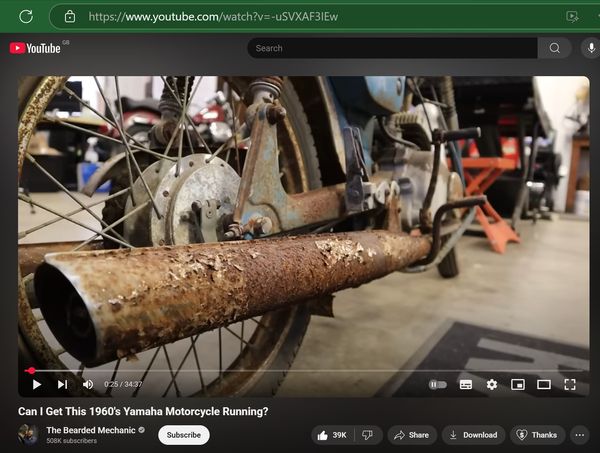Click the video title text
The height and width of the screenshot is (453, 600).
(x=143, y=411)
